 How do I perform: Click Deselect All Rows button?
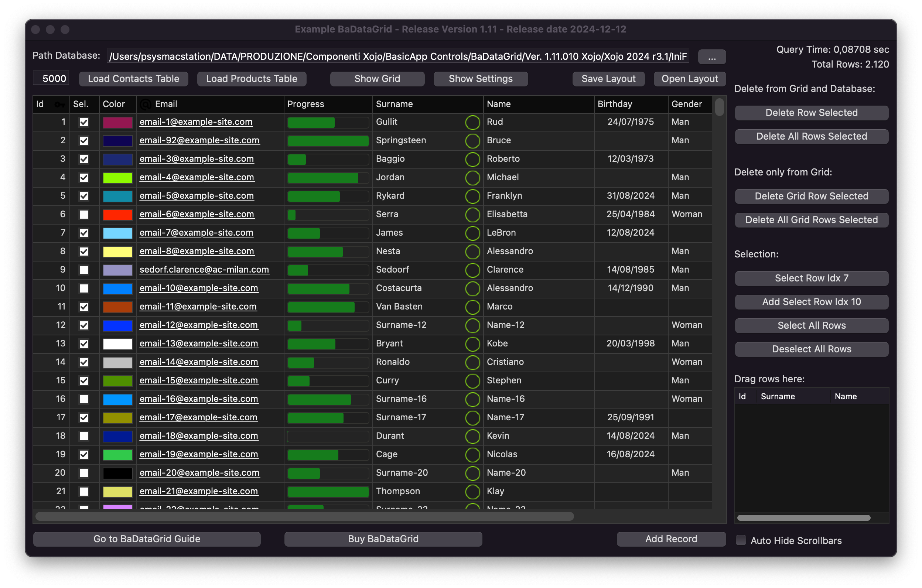[811, 349]
